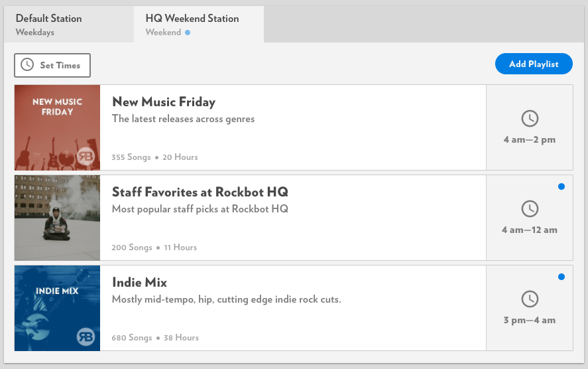Viewport: 588px width, 369px height.
Task: Open the Staff Favorites photo thumbnail
Action: (58, 218)
